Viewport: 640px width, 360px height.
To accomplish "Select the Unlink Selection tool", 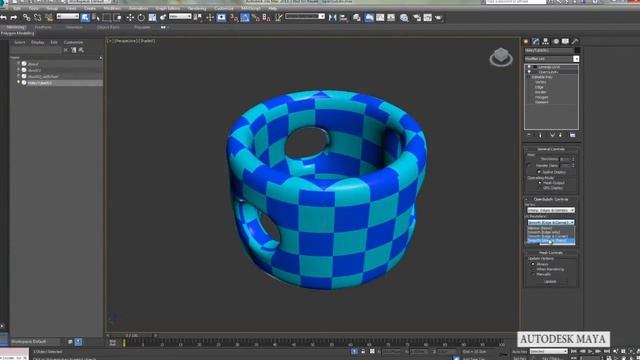I will (38, 18).
